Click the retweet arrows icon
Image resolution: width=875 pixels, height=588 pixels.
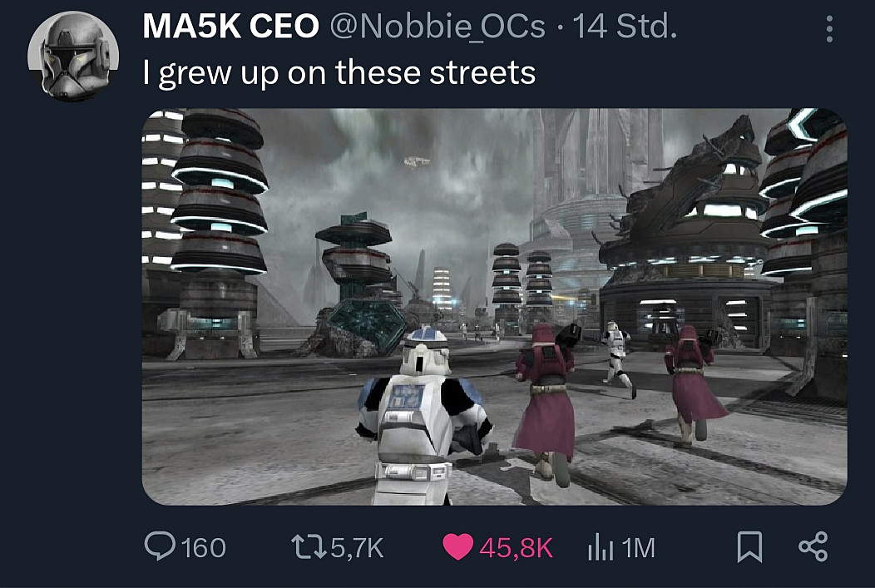pyautogui.click(x=309, y=547)
